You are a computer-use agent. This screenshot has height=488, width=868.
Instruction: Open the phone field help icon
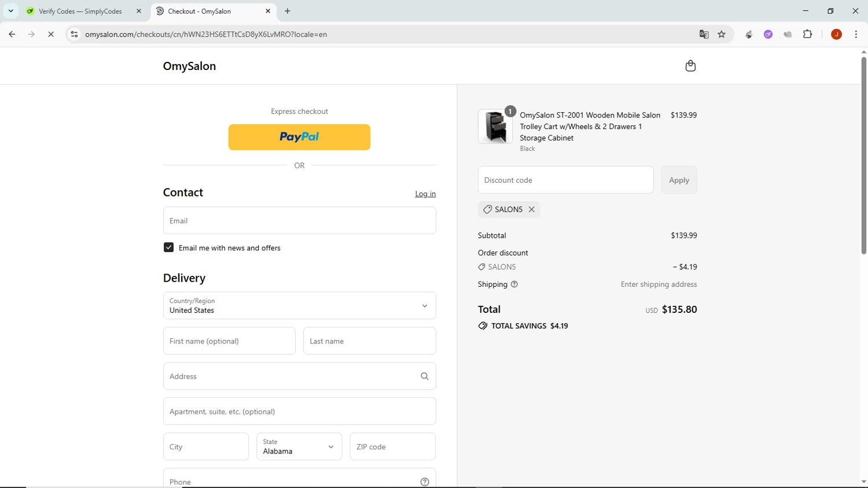tap(425, 482)
